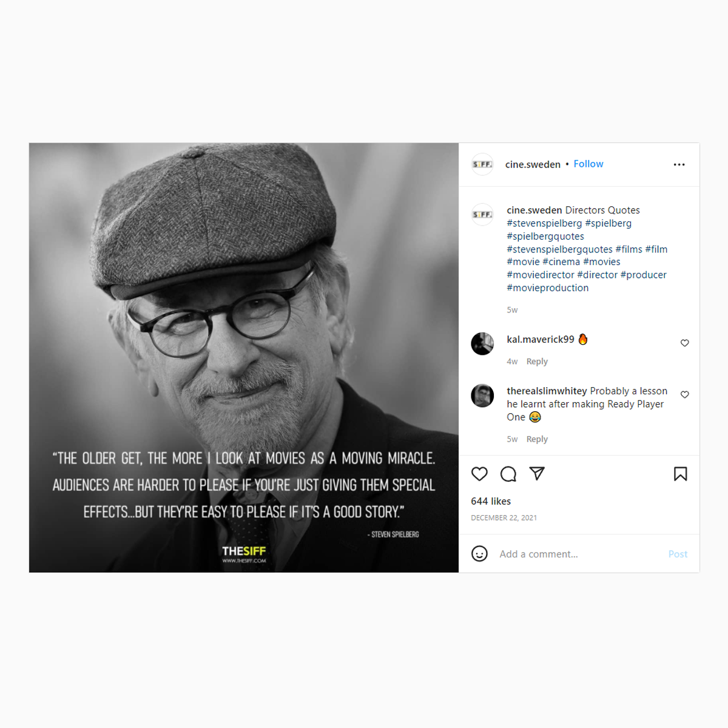Open the #spielbergquotes hashtag
The width and height of the screenshot is (728, 728).
tap(545, 236)
